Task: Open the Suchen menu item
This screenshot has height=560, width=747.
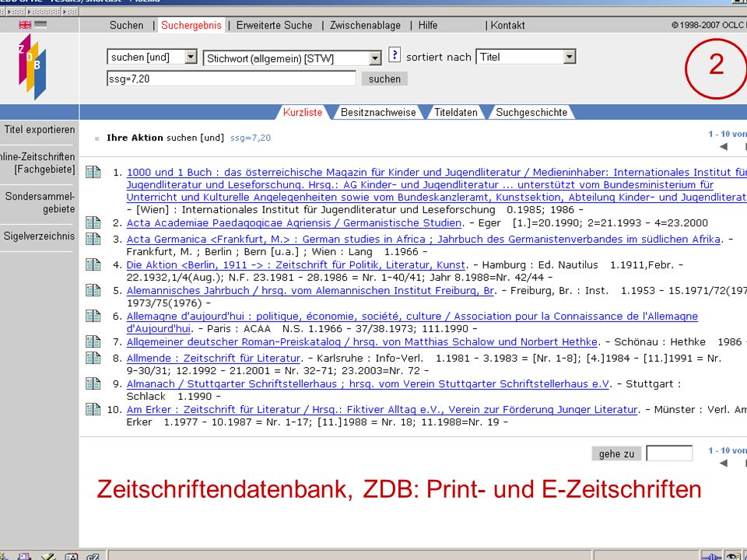Action: pos(126,25)
